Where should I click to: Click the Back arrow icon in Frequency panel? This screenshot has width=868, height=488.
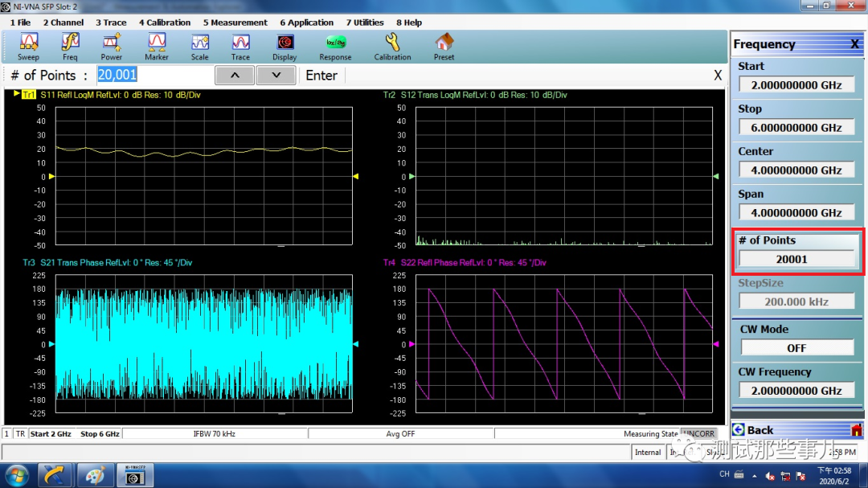point(739,430)
